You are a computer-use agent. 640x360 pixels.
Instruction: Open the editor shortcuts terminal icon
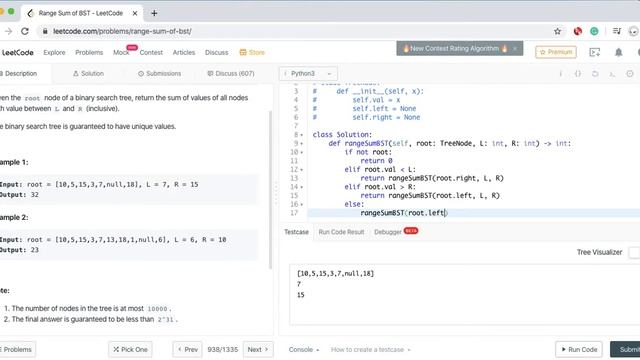point(612,73)
